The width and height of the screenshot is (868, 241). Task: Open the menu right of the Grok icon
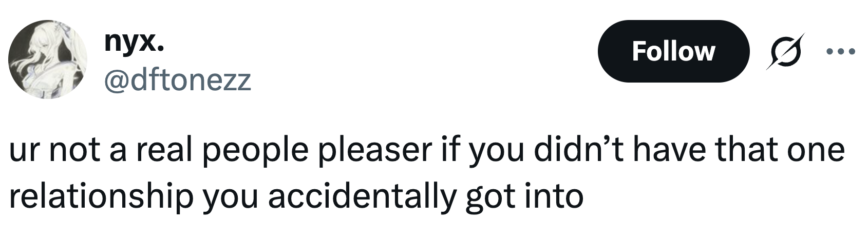[841, 51]
